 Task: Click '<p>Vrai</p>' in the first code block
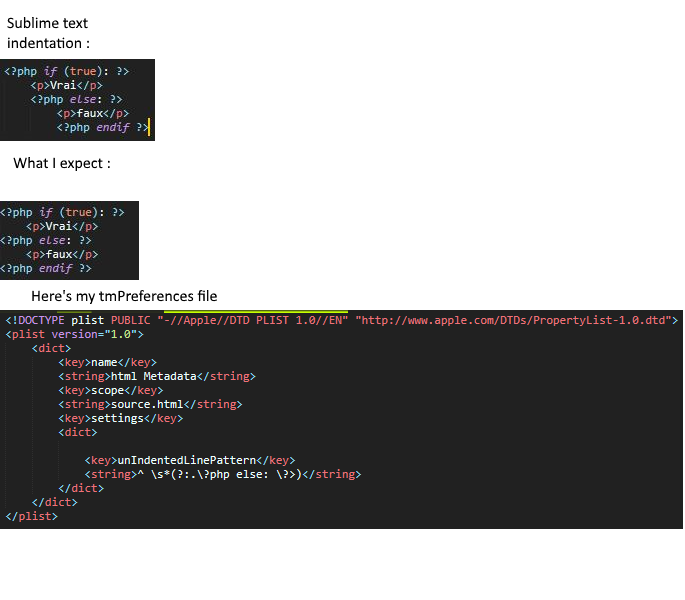[x=66, y=85]
